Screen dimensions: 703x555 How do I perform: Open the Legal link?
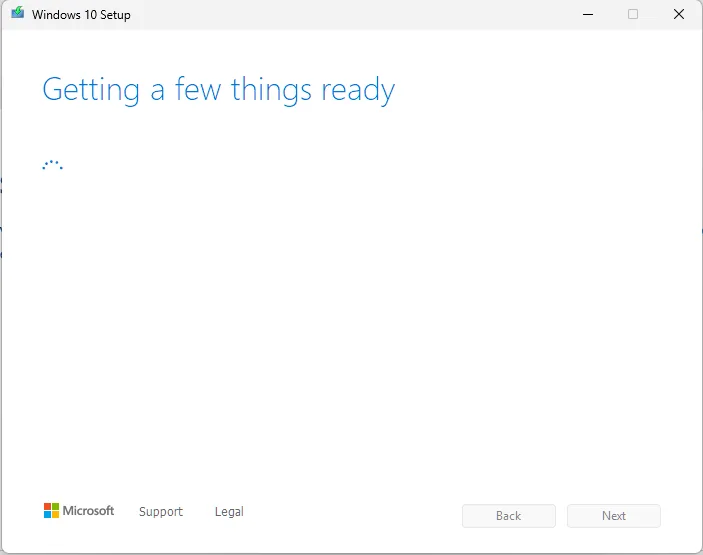[229, 512]
